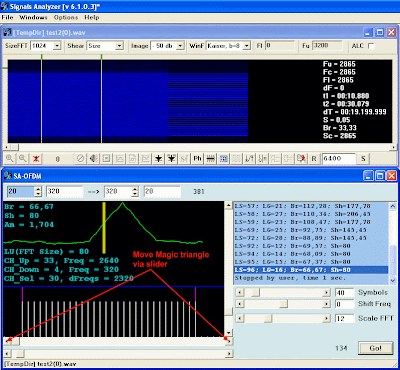Open the Help menu

tap(91, 17)
